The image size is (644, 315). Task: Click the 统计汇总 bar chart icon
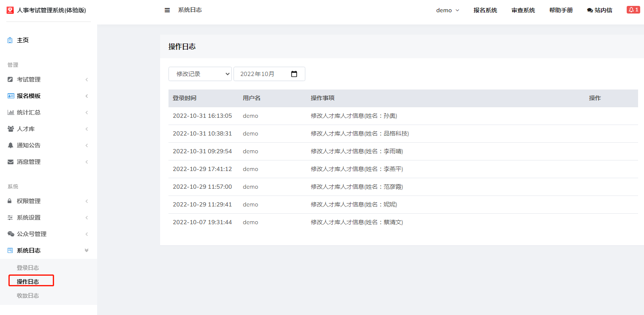coord(11,112)
